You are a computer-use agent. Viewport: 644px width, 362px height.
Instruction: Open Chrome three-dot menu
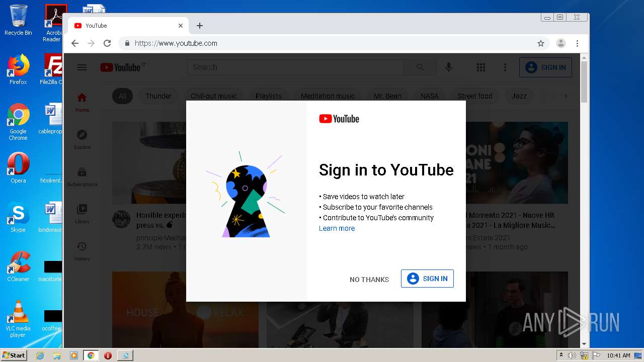coord(578,43)
